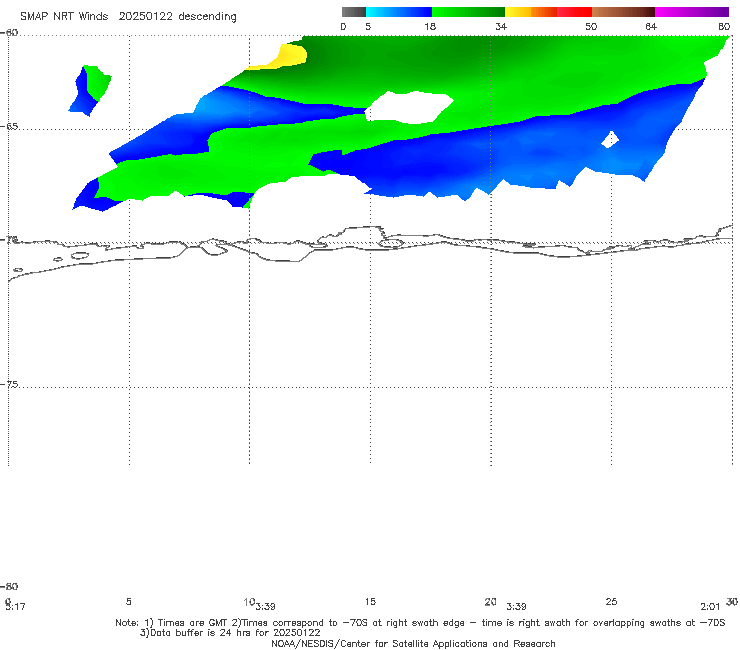Click the longitude label '25'

tap(611, 601)
